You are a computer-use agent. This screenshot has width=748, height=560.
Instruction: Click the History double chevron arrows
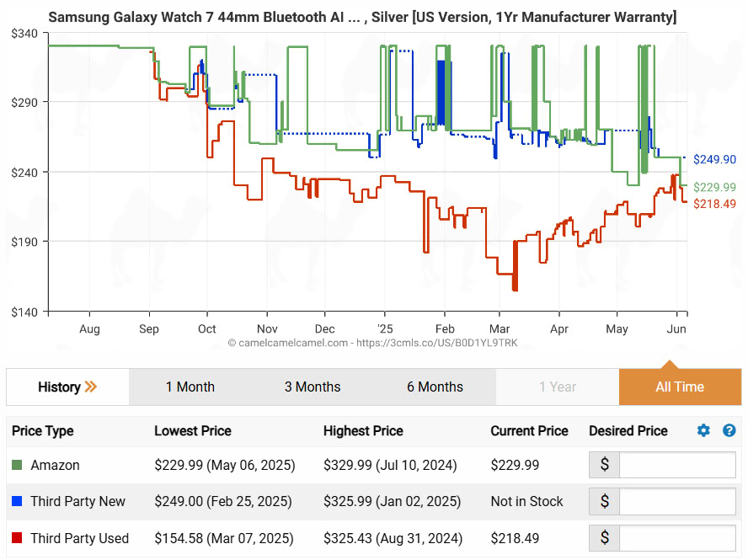(91, 387)
